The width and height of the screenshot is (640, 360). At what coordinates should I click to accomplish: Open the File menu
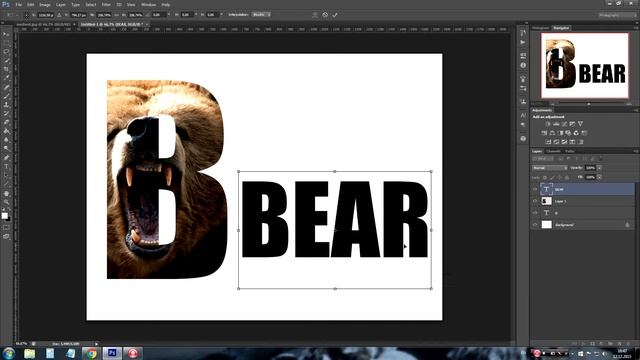tap(18, 4)
